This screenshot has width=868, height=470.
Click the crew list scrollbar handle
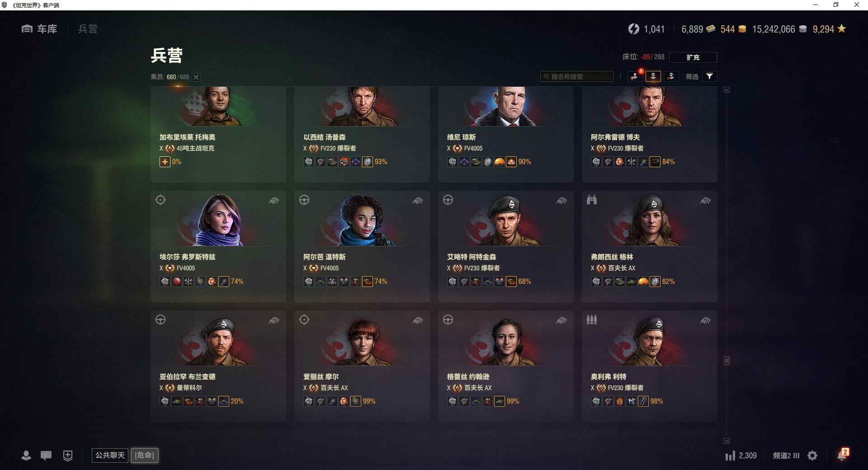726,361
